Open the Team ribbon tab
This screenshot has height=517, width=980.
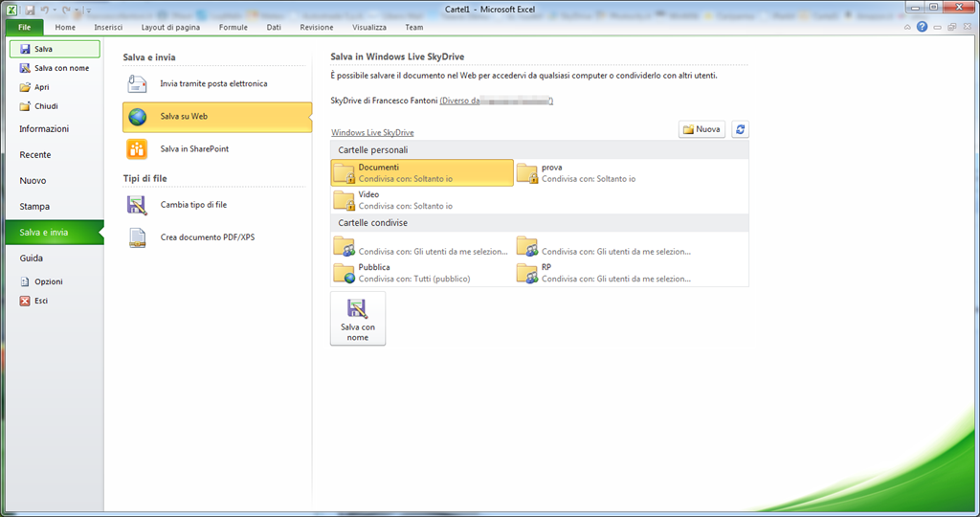point(413,28)
